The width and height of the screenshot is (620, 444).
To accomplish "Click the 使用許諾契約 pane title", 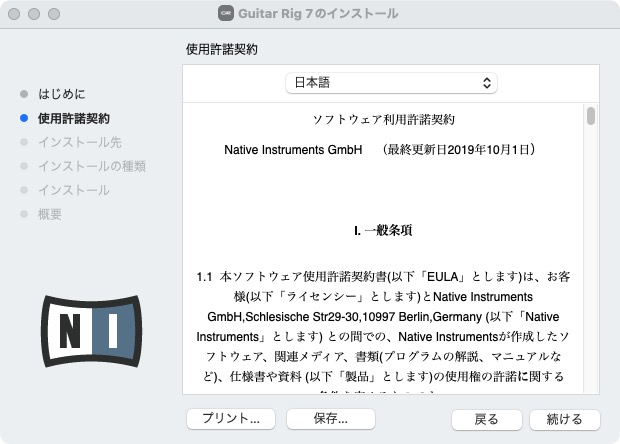I will pos(222,49).
